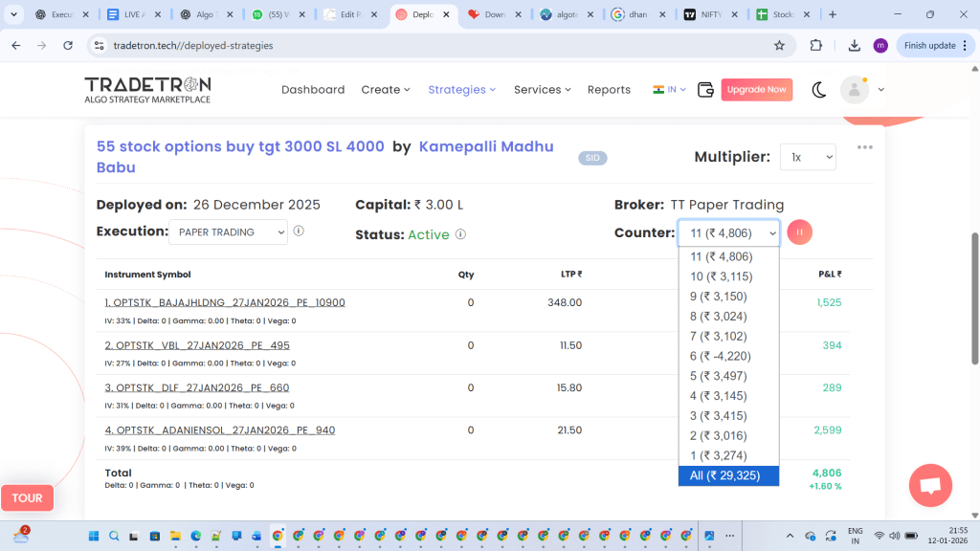Open the wallet icon in header
Image resolution: width=980 pixels, height=551 pixels.
coord(706,90)
